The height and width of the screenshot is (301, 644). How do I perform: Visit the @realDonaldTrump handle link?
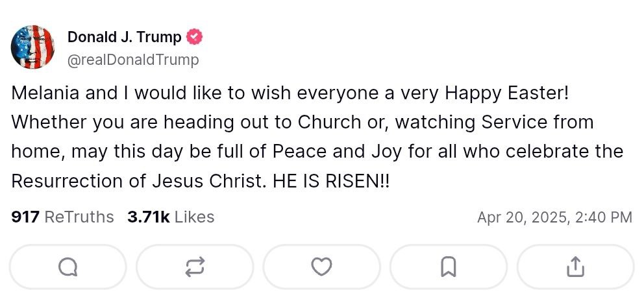pos(133,60)
